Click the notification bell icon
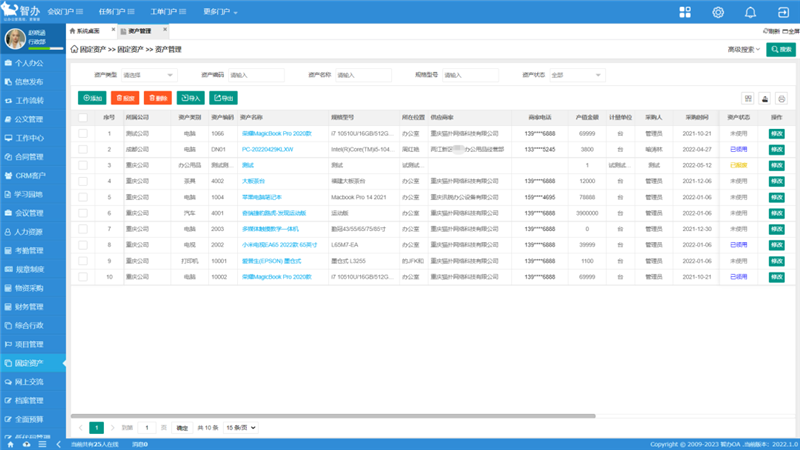 tap(749, 12)
